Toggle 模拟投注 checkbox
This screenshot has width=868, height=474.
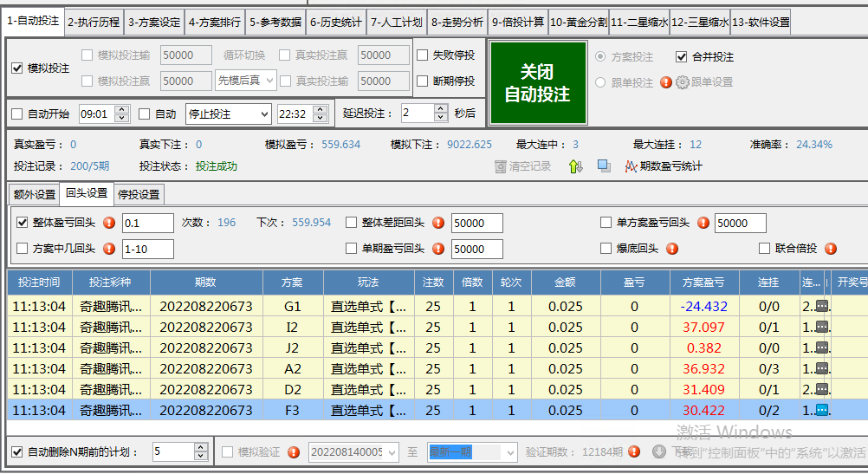[17, 68]
